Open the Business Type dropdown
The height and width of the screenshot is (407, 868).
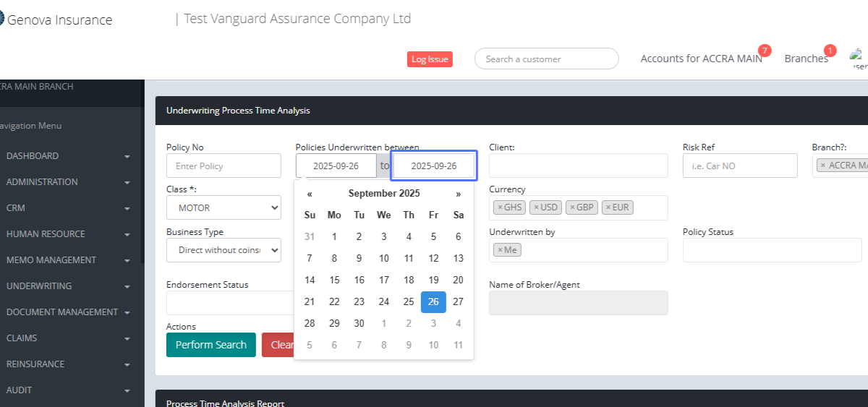[224, 250]
